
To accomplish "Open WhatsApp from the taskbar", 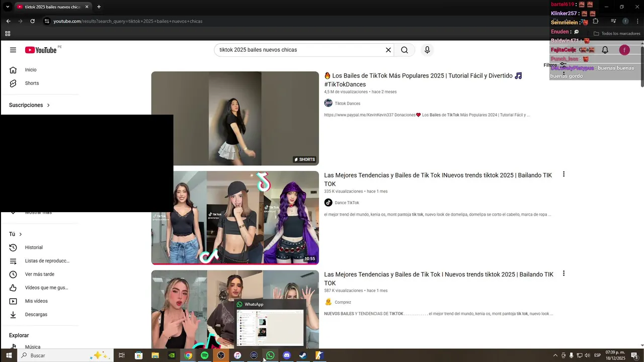I will (270, 355).
